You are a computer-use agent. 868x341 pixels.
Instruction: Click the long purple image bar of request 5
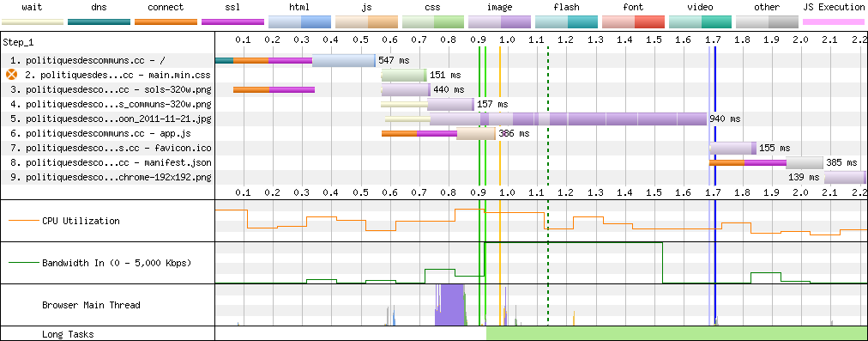click(569, 119)
